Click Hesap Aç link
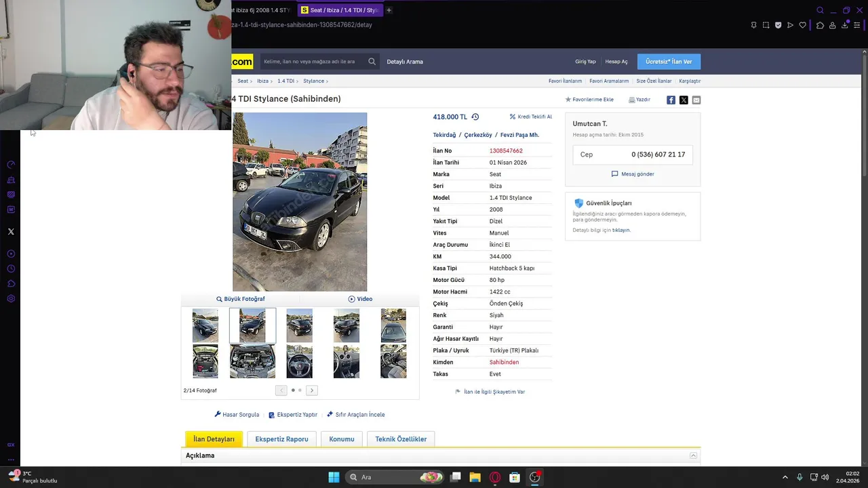868x488 pixels. tap(616, 62)
